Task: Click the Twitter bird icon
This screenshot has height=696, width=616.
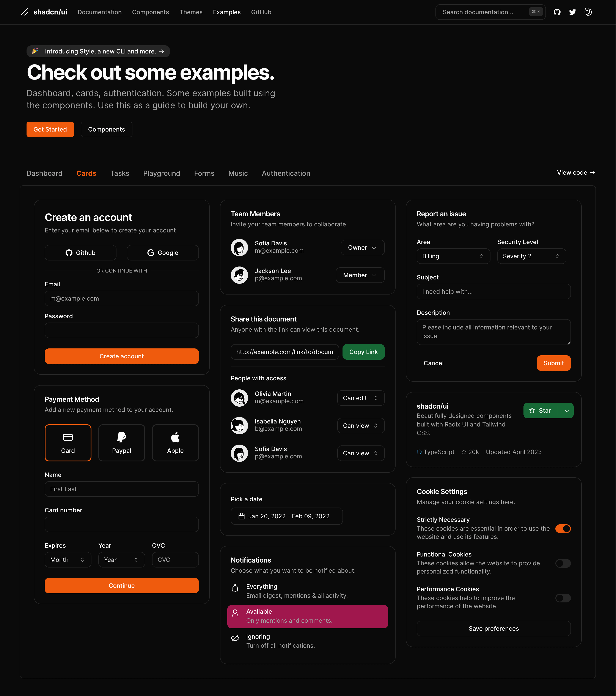Action: pyautogui.click(x=572, y=12)
